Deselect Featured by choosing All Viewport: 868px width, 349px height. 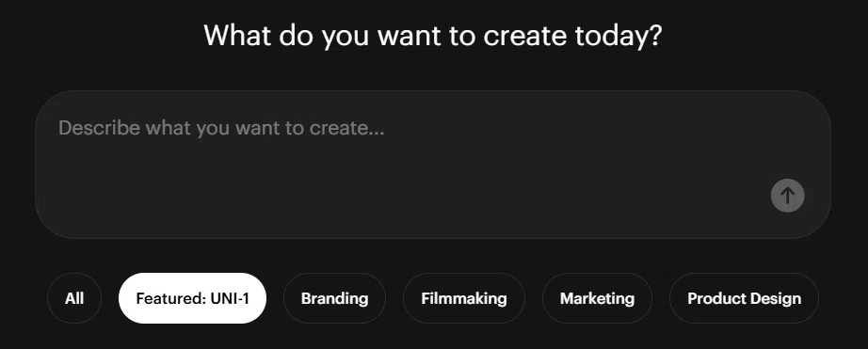[74, 298]
